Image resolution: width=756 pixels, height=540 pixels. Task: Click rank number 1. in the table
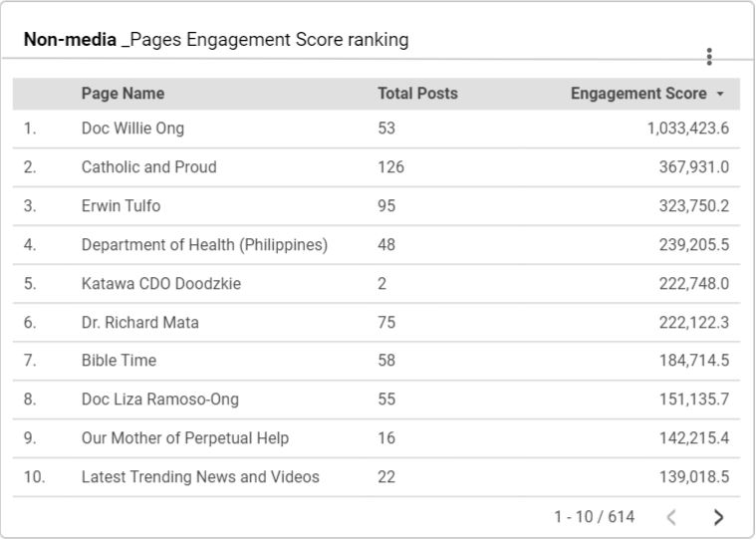[x=30, y=129]
